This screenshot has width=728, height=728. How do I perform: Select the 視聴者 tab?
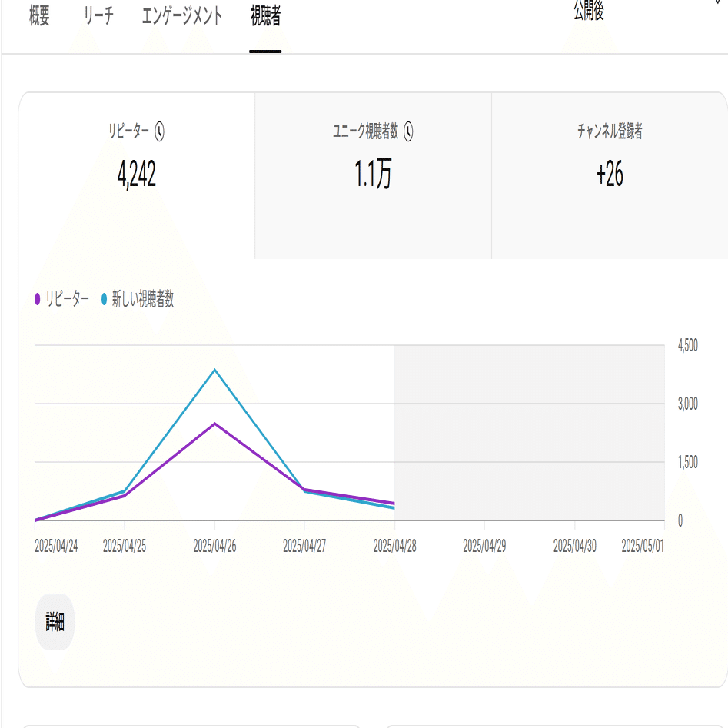coord(265,16)
